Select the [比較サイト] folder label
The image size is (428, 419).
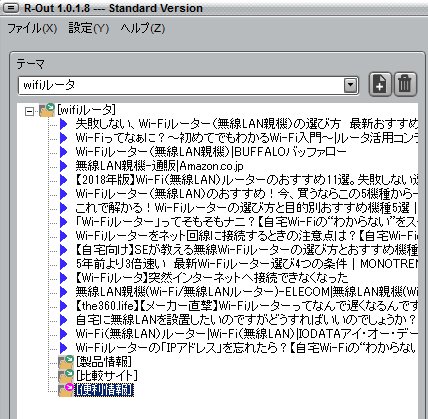coord(106,376)
